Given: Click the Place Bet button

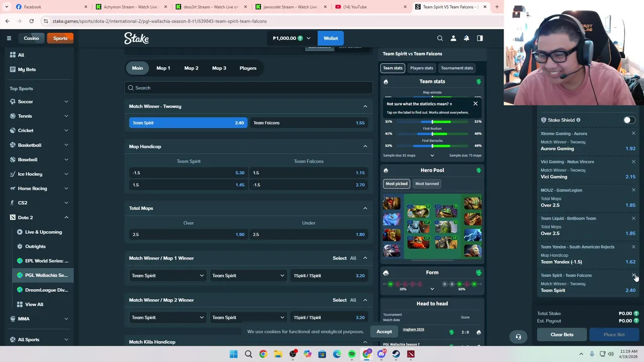Looking at the screenshot, I should [x=614, y=334].
